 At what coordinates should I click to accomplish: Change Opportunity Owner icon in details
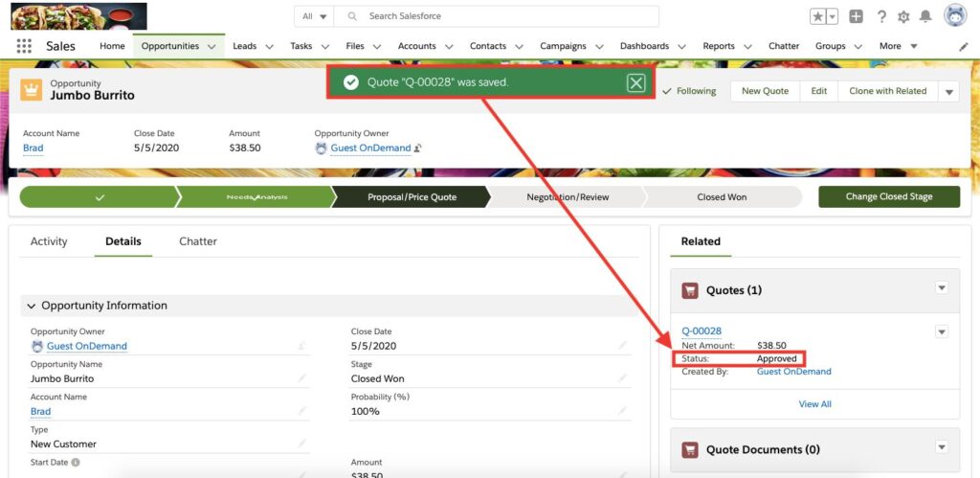click(302, 346)
